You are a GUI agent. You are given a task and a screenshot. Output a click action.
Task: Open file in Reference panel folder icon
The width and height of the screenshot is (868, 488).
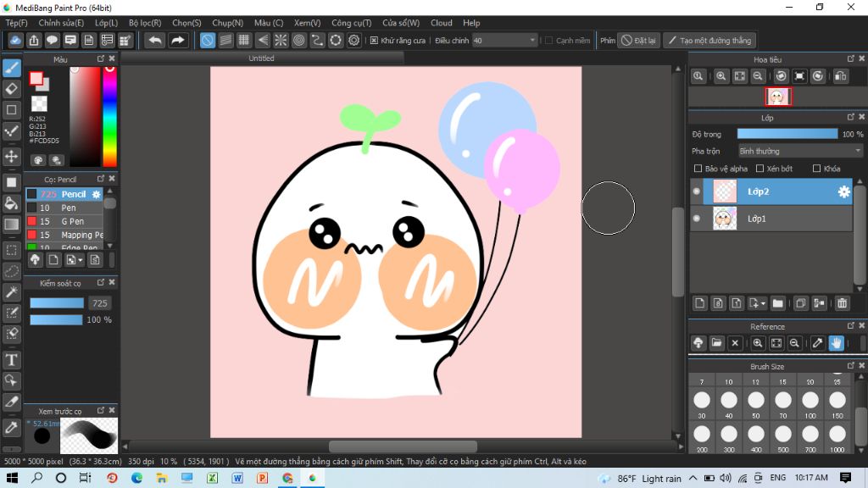[x=716, y=343]
